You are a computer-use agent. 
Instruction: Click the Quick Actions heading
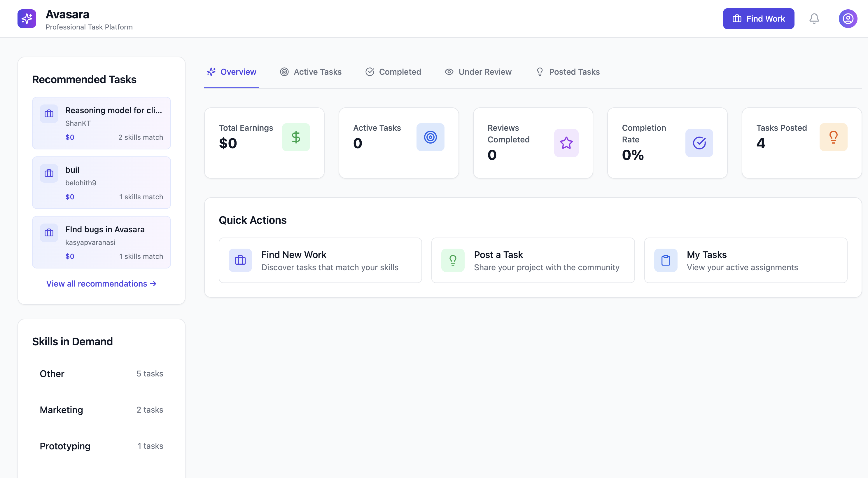[x=253, y=220]
